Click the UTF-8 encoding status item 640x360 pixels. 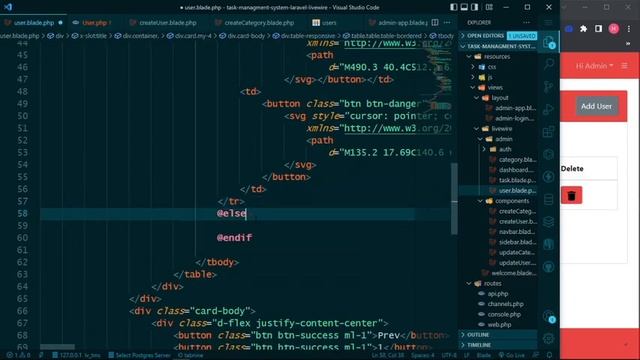coord(449,355)
